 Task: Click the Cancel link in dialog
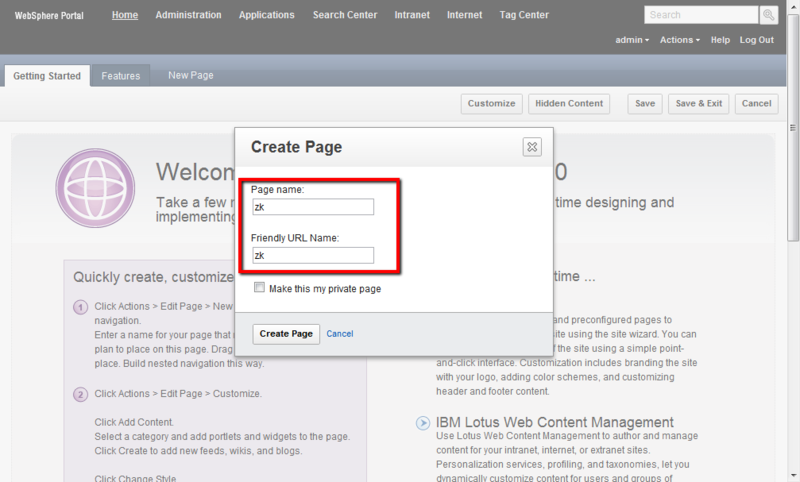[340, 333]
